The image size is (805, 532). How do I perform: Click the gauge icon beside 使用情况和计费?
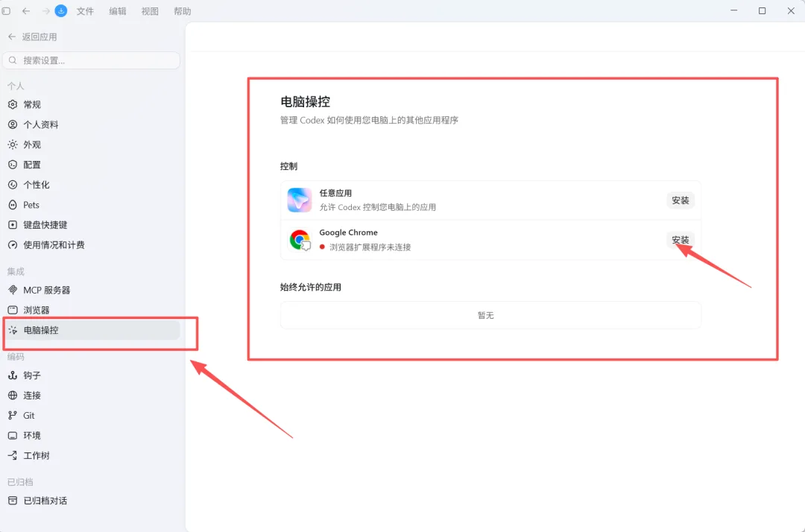tap(13, 244)
